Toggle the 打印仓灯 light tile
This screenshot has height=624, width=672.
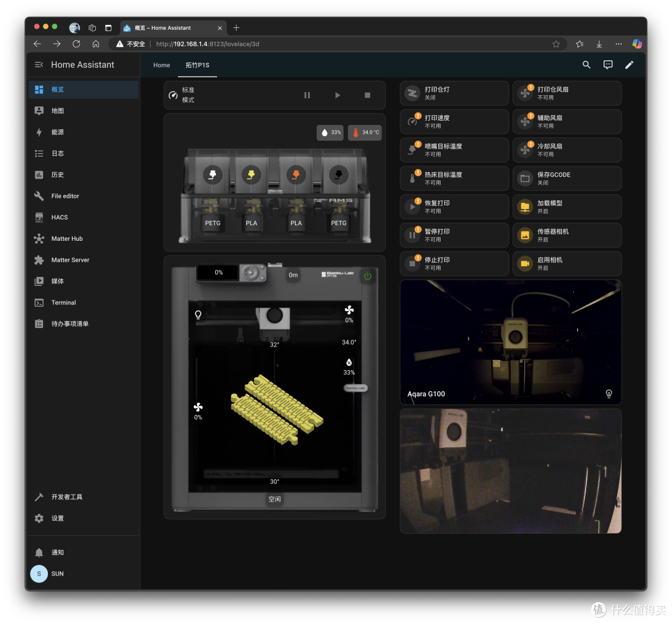(x=454, y=93)
